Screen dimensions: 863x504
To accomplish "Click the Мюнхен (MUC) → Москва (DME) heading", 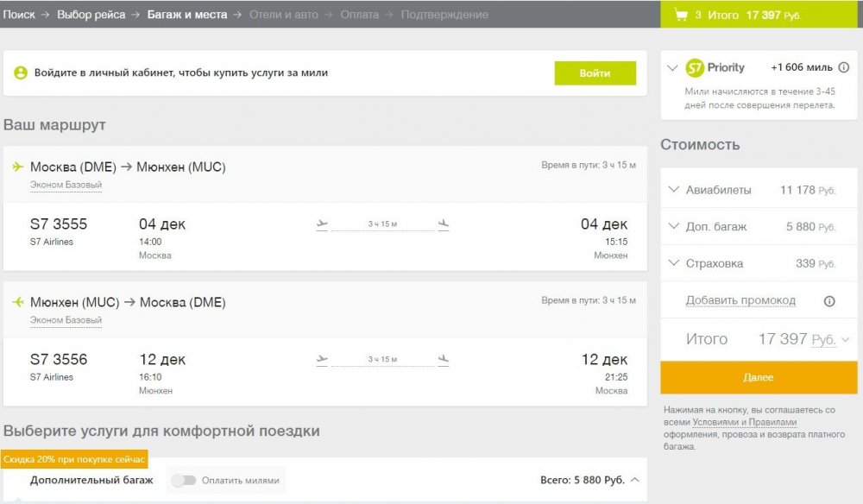I will (x=128, y=302).
